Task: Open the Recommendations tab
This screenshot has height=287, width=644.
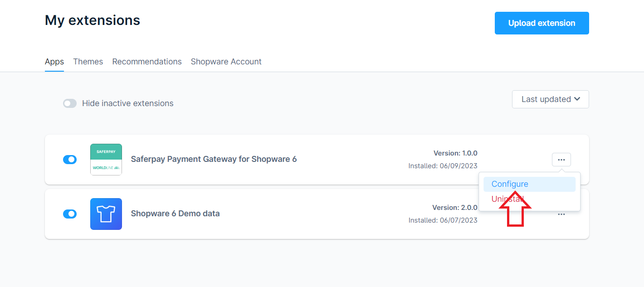Action: click(147, 62)
